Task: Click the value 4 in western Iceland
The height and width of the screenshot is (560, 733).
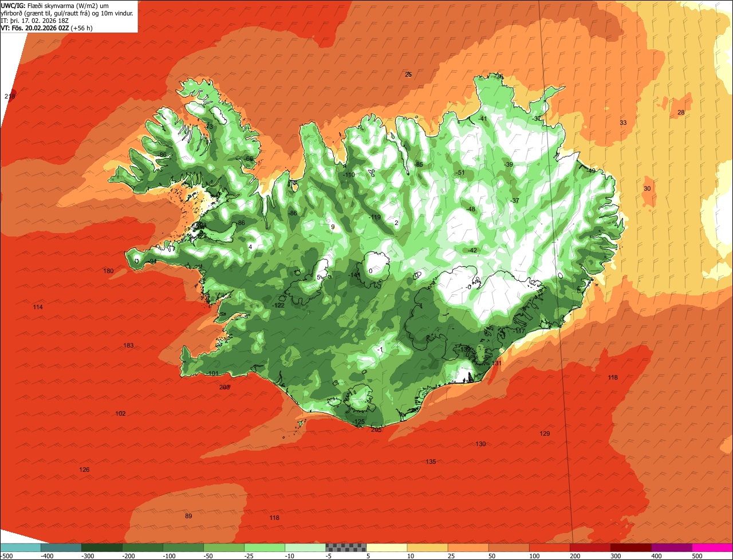Action: [x=250, y=247]
